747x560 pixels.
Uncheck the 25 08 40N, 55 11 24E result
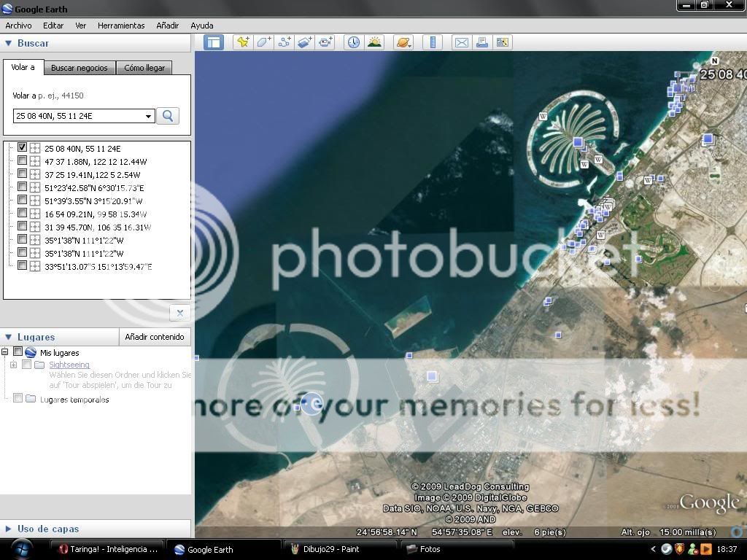(22, 147)
